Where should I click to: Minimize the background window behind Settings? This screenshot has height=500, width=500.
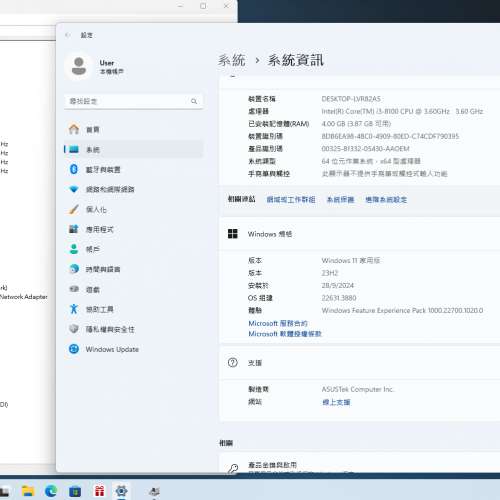[x=180, y=6]
